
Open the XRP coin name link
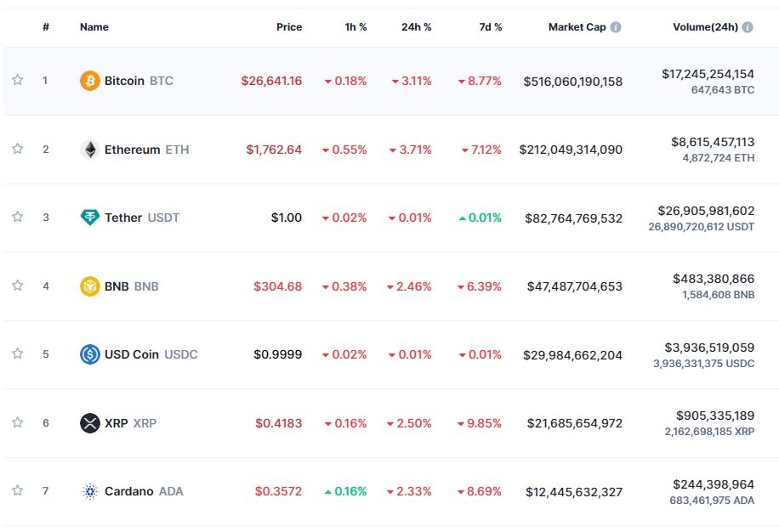click(x=116, y=423)
